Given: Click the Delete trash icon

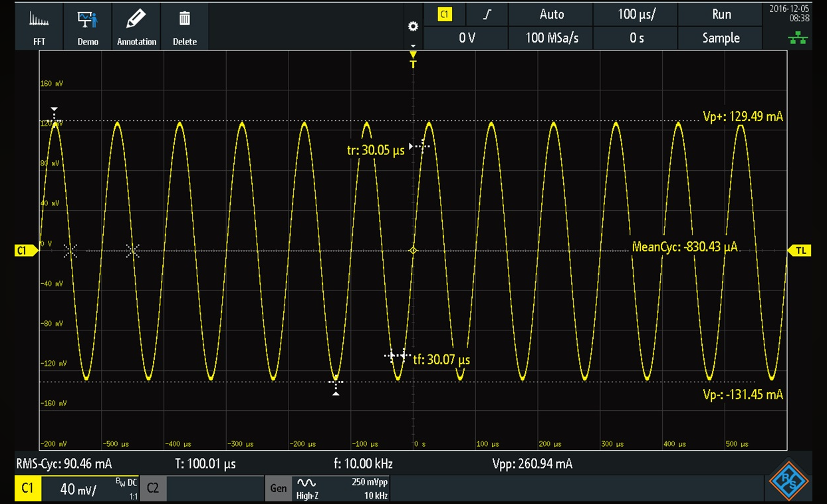Looking at the screenshot, I should (x=185, y=27).
